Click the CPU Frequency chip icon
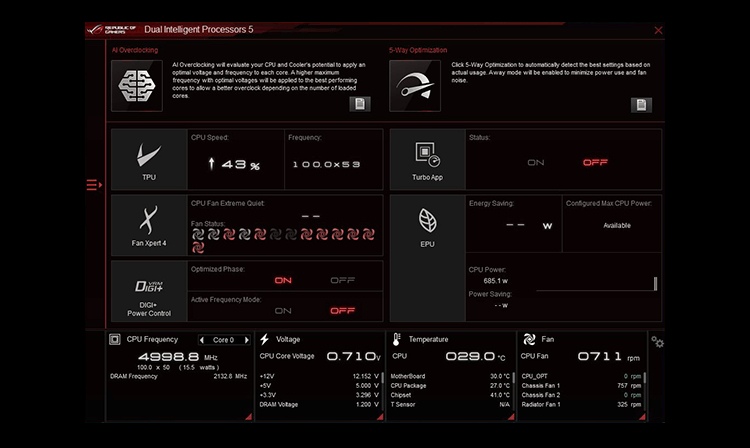This screenshot has width=750, height=448. pos(115,339)
